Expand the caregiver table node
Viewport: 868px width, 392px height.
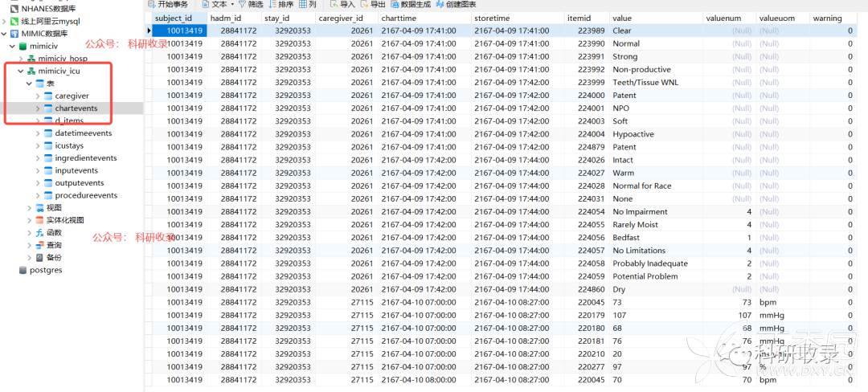pyautogui.click(x=38, y=96)
